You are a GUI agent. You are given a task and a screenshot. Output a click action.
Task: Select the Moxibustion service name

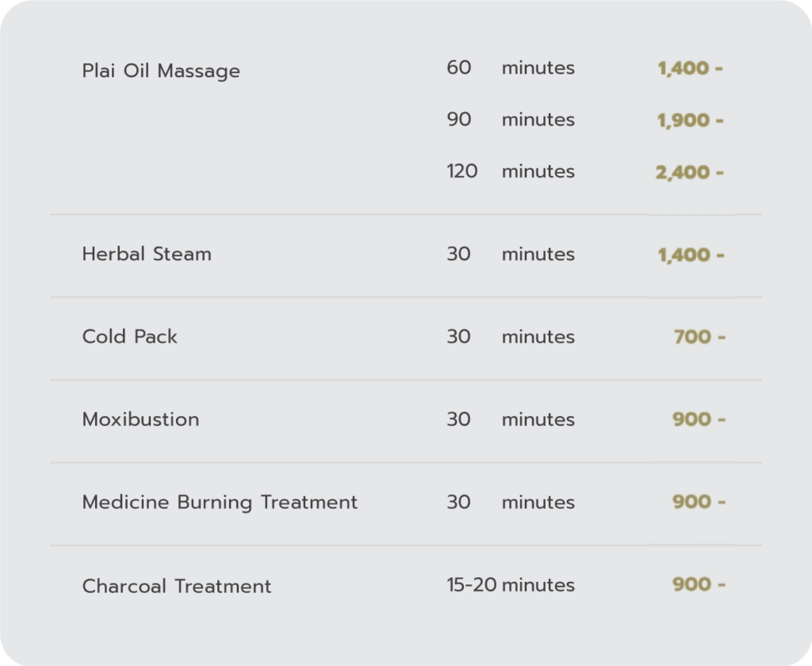(140, 419)
